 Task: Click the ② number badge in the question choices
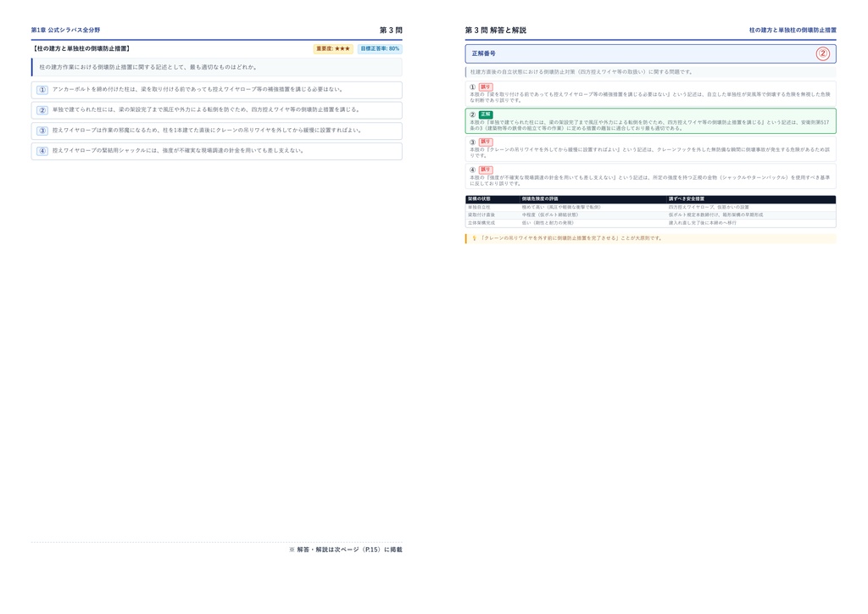coord(42,110)
